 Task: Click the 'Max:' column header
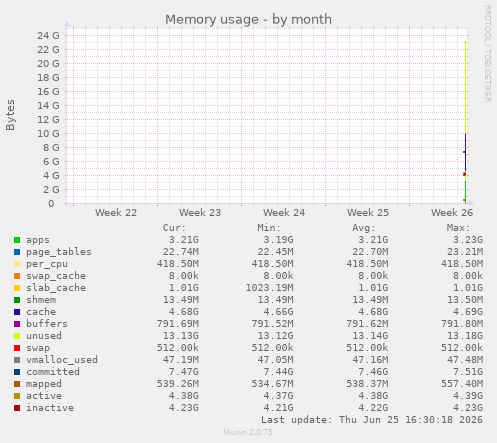click(x=458, y=228)
